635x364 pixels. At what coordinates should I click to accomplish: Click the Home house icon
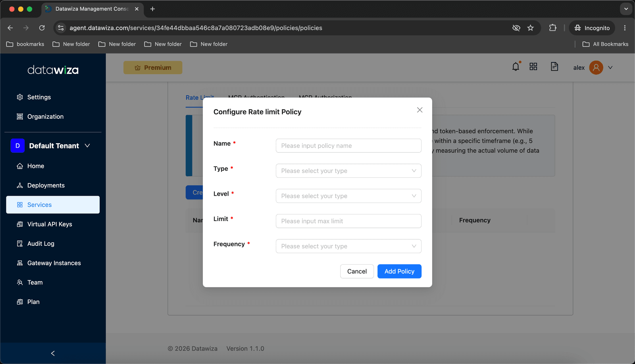coord(20,166)
